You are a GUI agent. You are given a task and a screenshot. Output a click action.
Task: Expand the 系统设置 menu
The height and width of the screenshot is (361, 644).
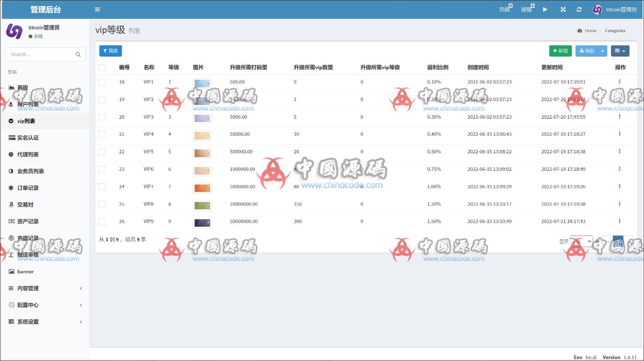(45, 322)
